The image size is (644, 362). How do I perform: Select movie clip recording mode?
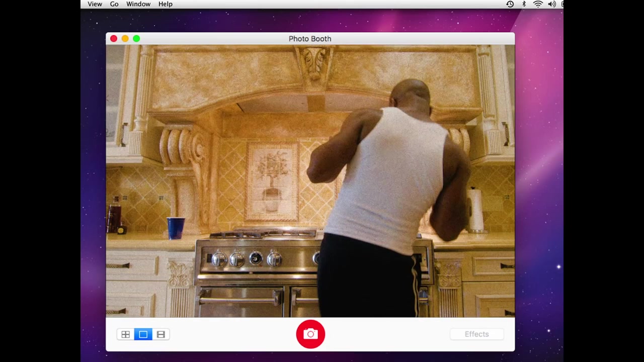pyautogui.click(x=161, y=334)
